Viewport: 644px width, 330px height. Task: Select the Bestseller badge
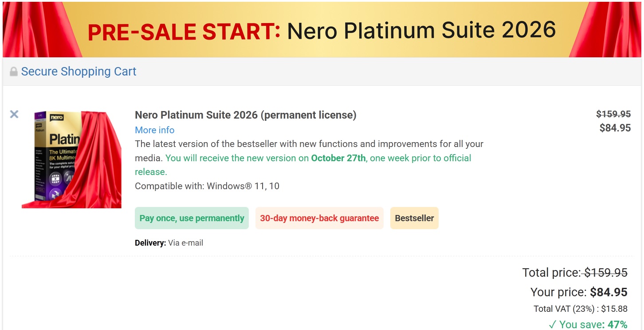click(x=414, y=218)
